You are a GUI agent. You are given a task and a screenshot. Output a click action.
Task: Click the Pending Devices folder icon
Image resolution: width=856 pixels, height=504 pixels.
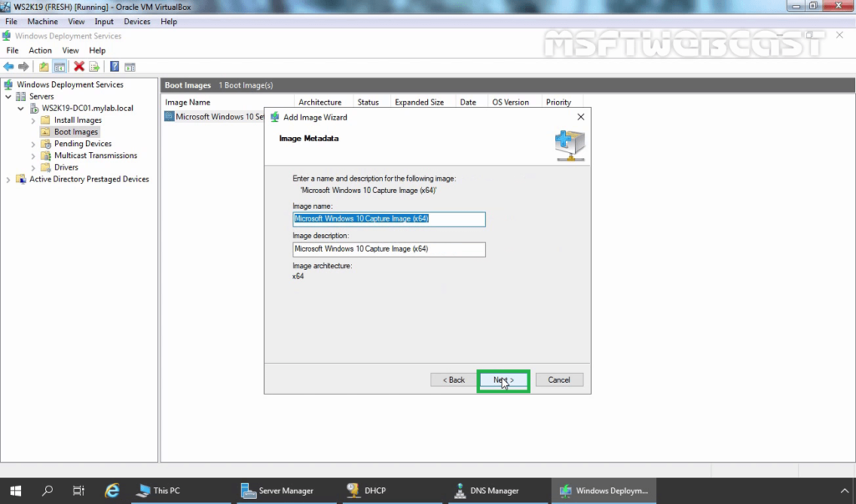pos(46,144)
